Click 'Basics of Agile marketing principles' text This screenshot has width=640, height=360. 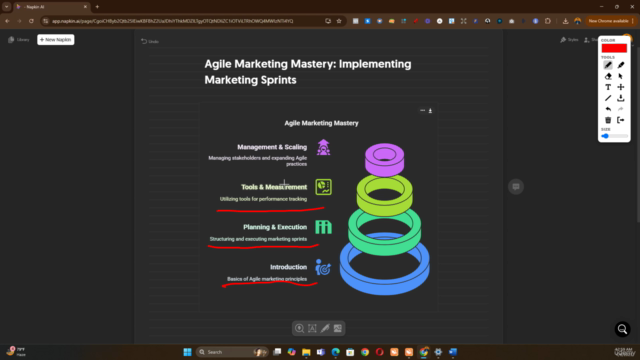(267, 279)
